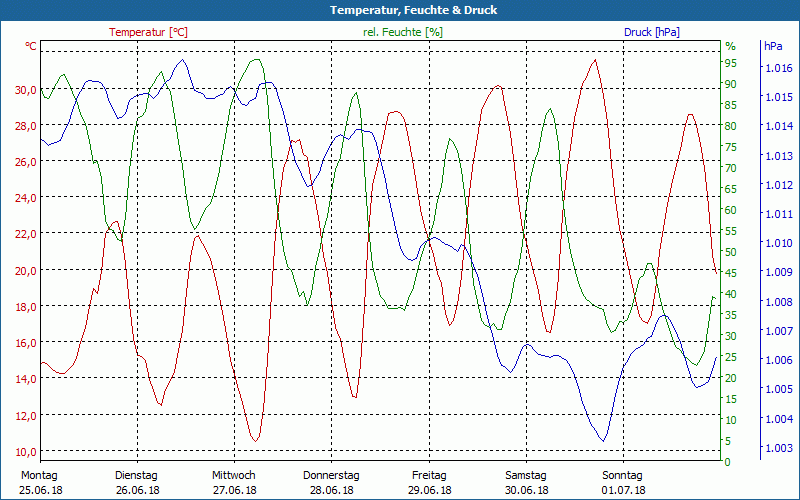Image resolution: width=800 pixels, height=500 pixels.
Task: Click the '65' humidity axis value
Action: click(x=731, y=189)
